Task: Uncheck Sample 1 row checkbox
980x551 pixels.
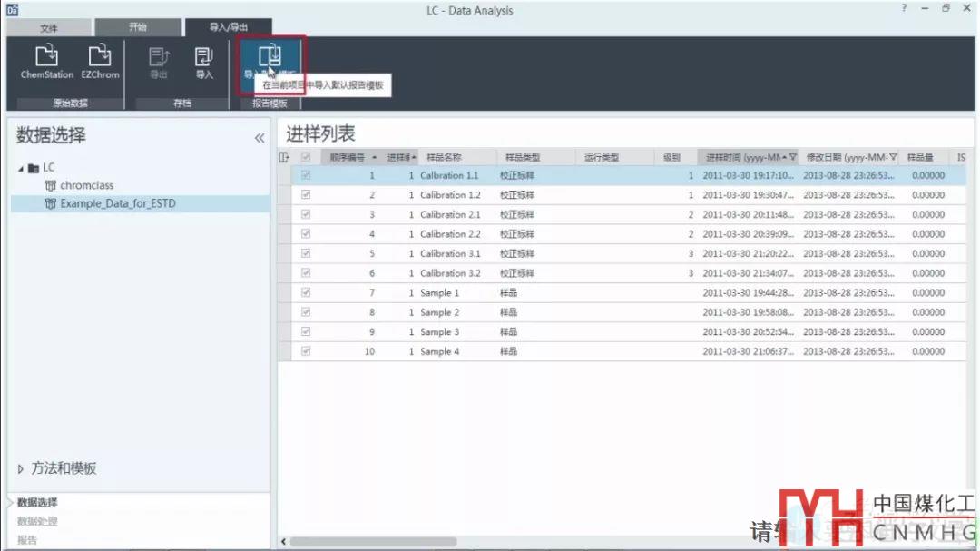Action: tap(306, 292)
